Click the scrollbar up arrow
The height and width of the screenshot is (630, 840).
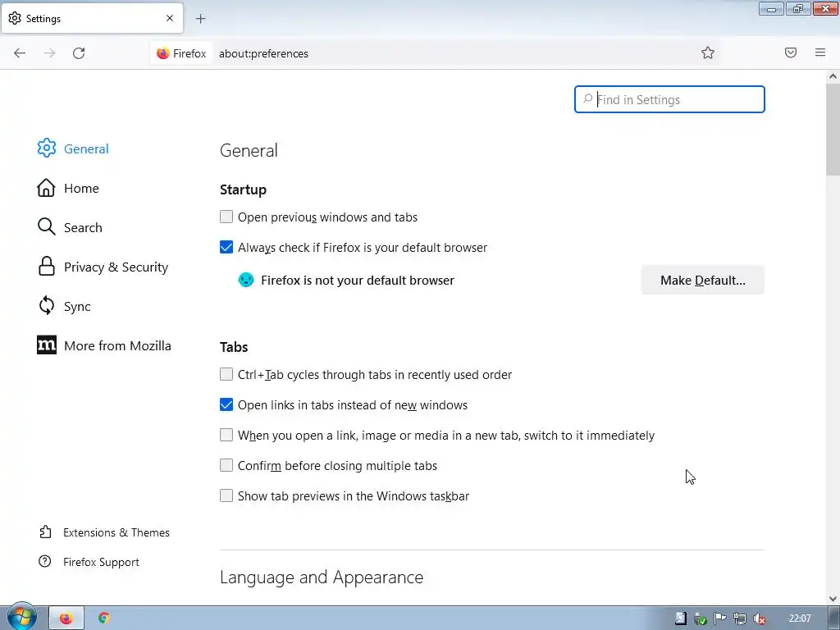point(833,76)
